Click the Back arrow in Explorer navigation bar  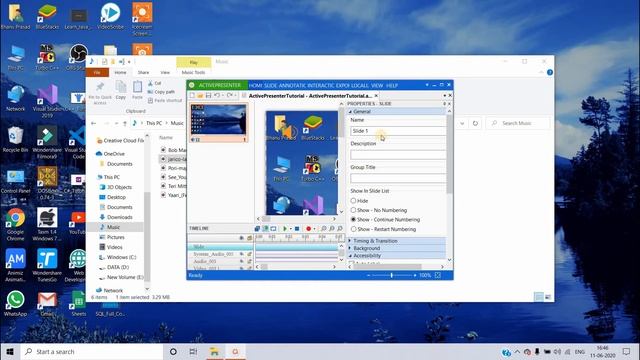pos(93,123)
